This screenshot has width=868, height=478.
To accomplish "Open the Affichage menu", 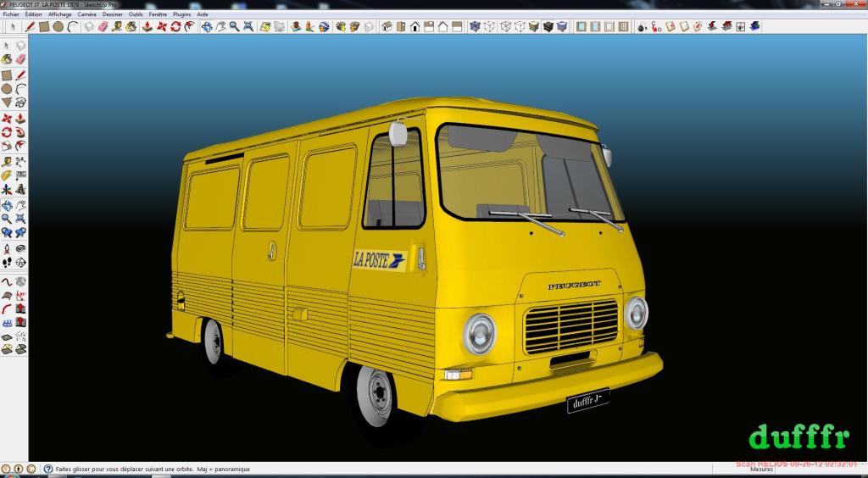I will pyautogui.click(x=60, y=14).
